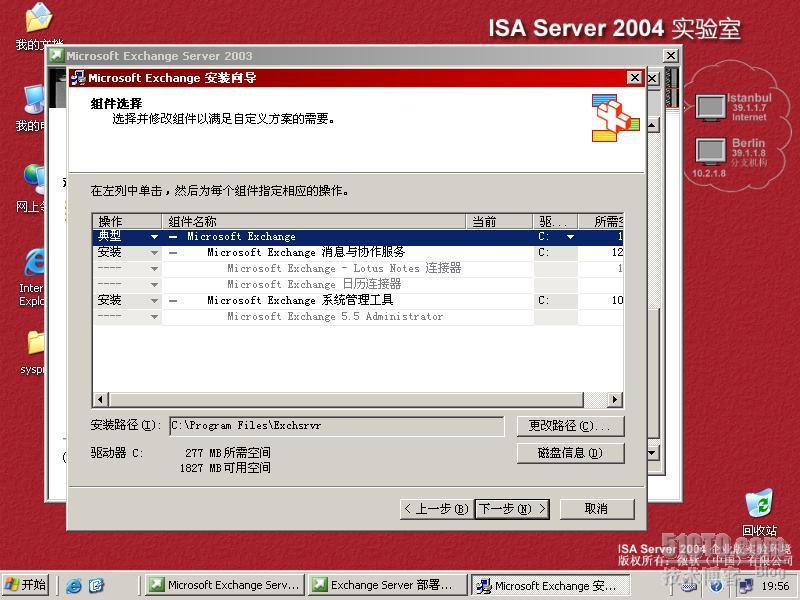Click the 更改路径(C)... button
800x600 pixels.
570,426
